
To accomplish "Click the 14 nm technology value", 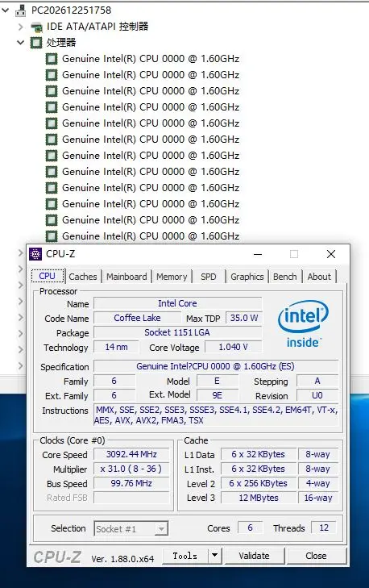I will pyautogui.click(x=116, y=348).
